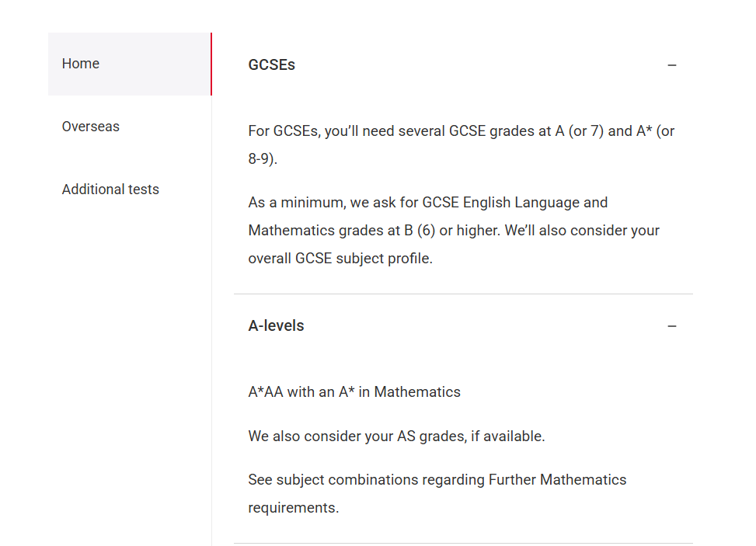Viewport: 756px width, 546px height.
Task: Switch to the Additional tests tab
Action: [x=129, y=190]
